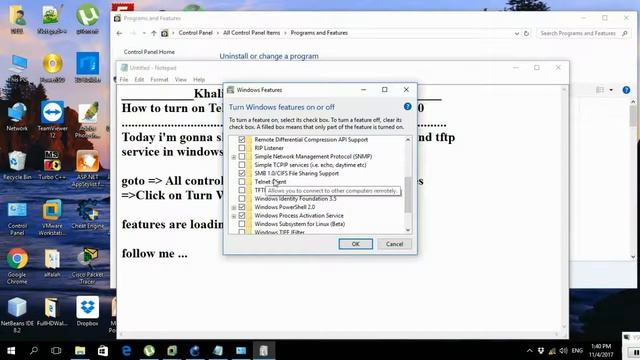Open Task View from the taskbar
Viewport: 640px width, 360px height.
56,351
